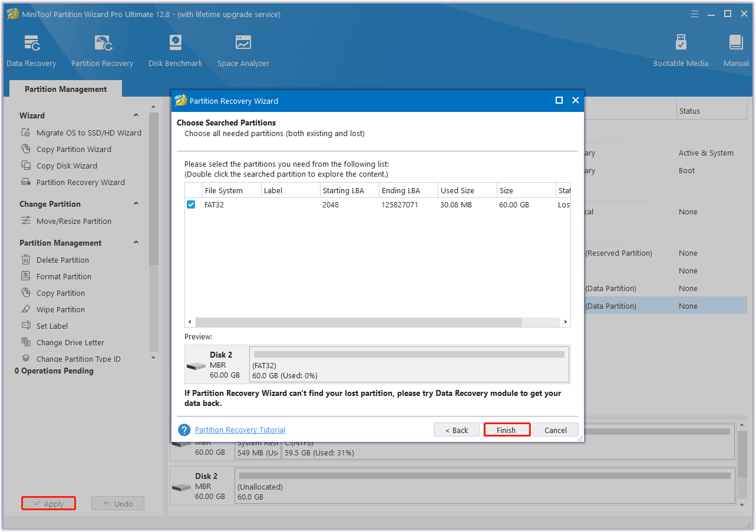
Task: Open the Space Analyzer tool
Action: [243, 51]
